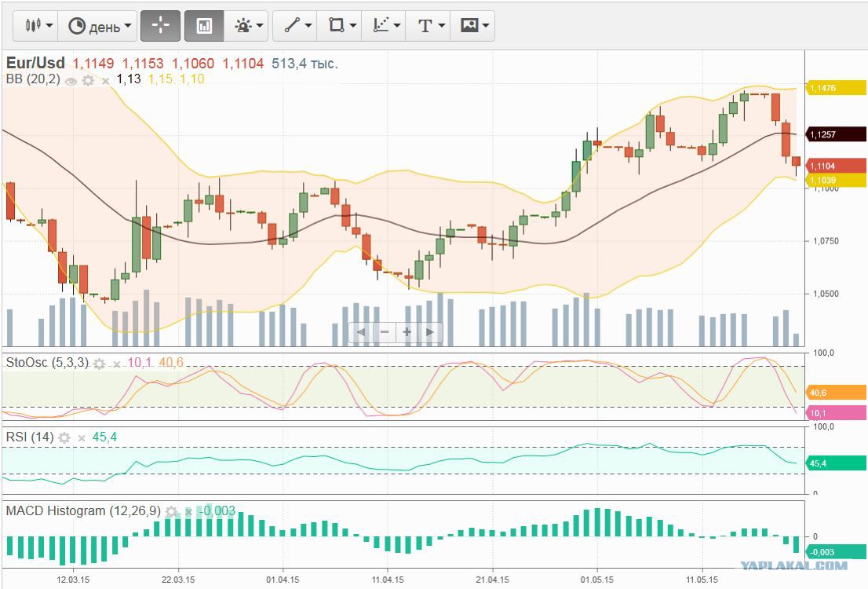Click the high price 1,1153 value

coord(143,64)
